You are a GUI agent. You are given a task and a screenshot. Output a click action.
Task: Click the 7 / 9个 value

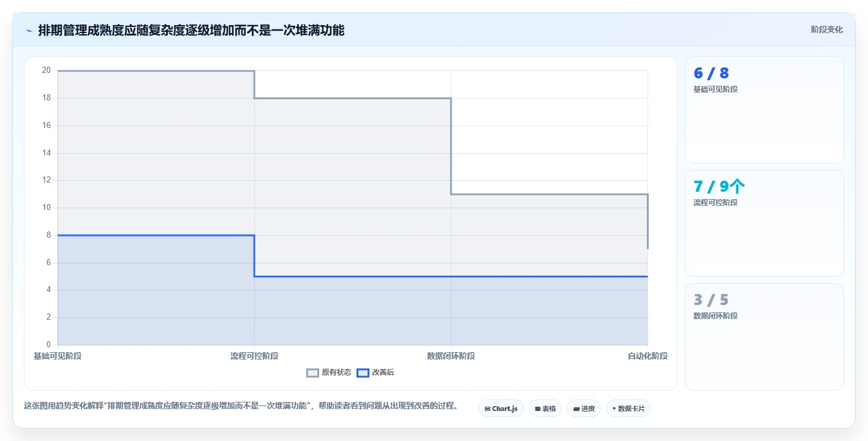(719, 187)
